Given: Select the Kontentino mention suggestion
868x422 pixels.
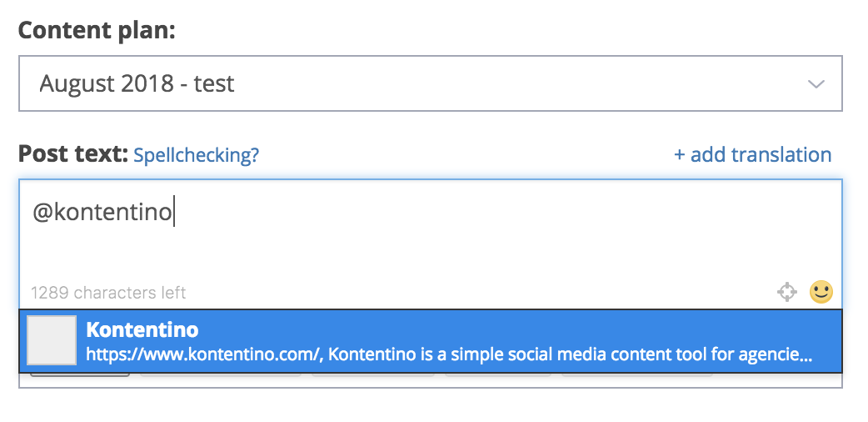Looking at the screenshot, I should 431,341.
